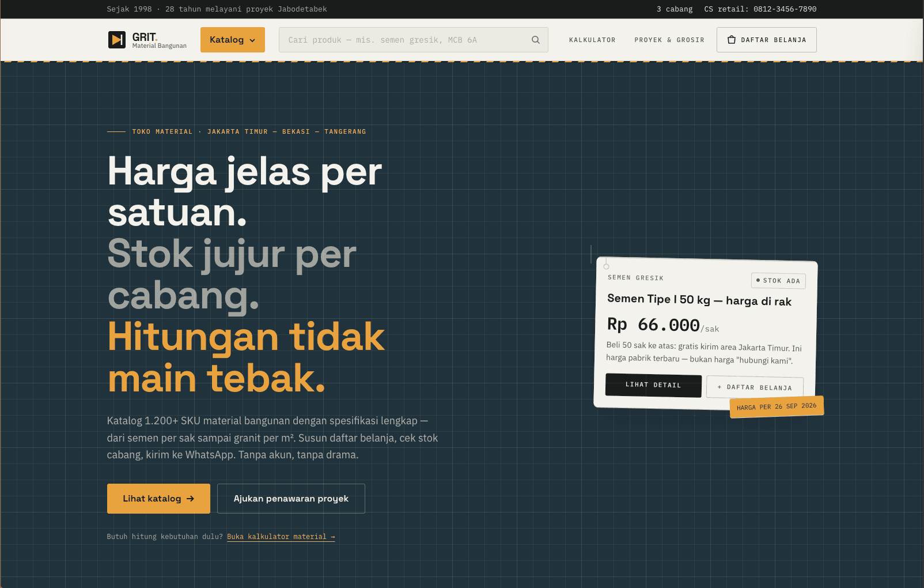Viewport: 924px width, 588px height.
Task: Click the magnifier search icon
Action: pyautogui.click(x=536, y=40)
